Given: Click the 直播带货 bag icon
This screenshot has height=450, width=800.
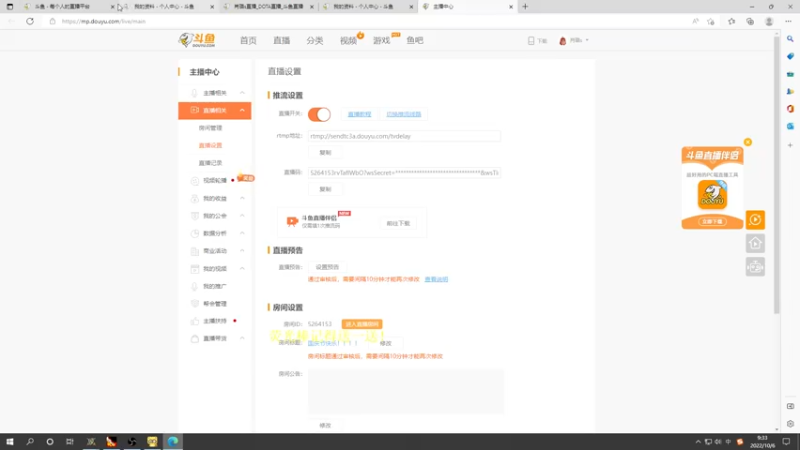Looking at the screenshot, I should pyautogui.click(x=194, y=338).
